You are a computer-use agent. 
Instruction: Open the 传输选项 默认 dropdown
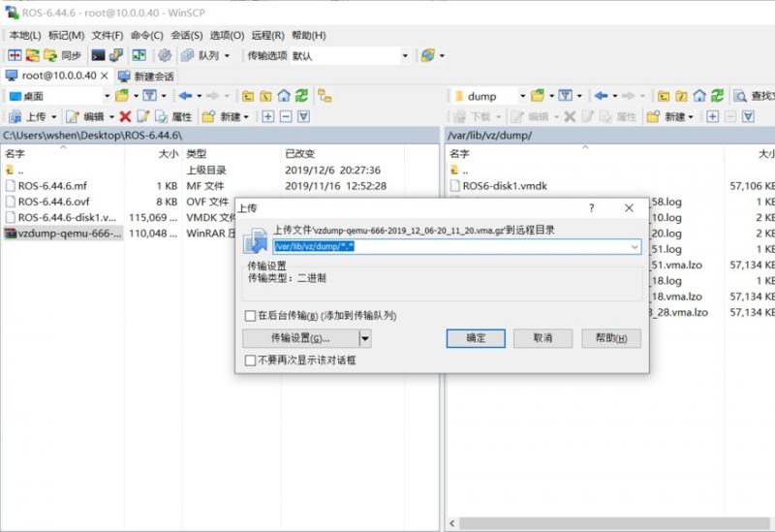tap(405, 56)
